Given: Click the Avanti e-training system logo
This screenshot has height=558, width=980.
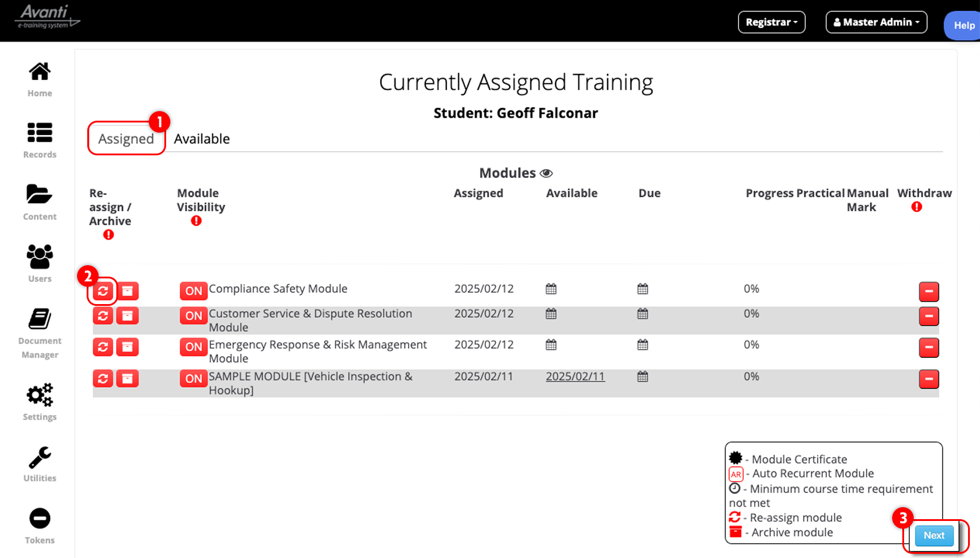Looking at the screenshot, I should [x=47, y=17].
